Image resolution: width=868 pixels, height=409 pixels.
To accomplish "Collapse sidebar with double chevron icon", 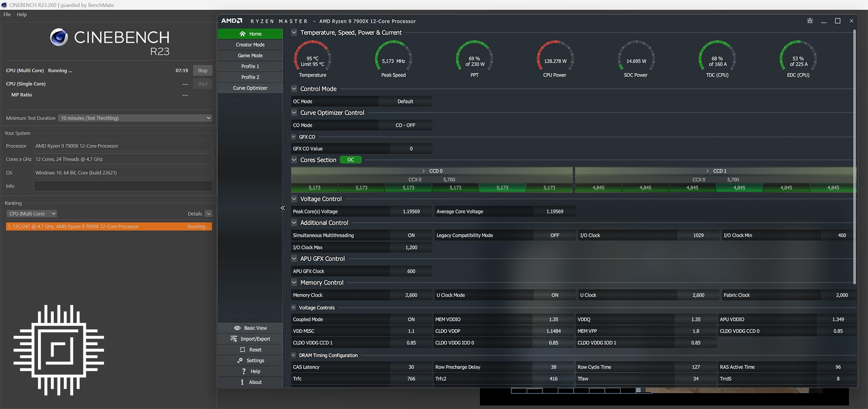I will [x=283, y=208].
